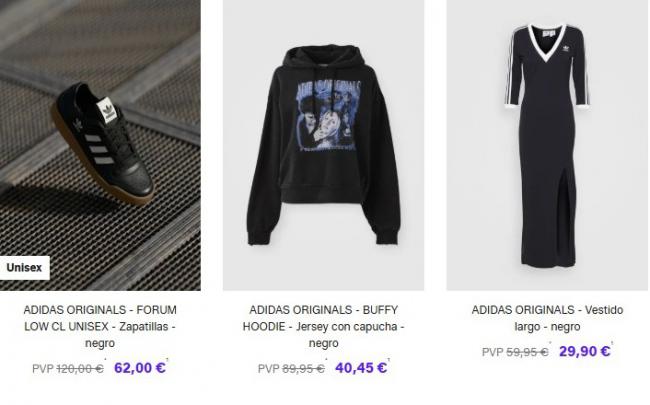Open the Vestido largo - negro title
The width and height of the screenshot is (650, 405).
pos(547,318)
